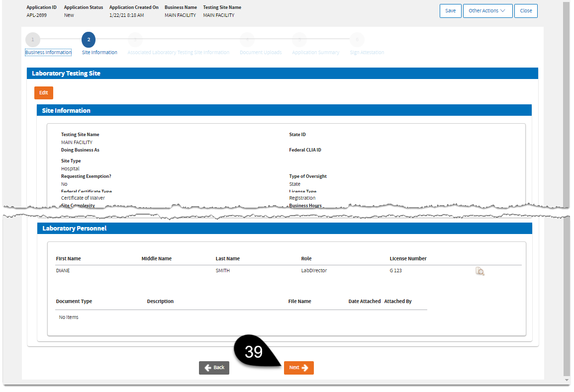The image size is (574, 392).
Task: Click the scrollbar down arrow
Action: 567,380
